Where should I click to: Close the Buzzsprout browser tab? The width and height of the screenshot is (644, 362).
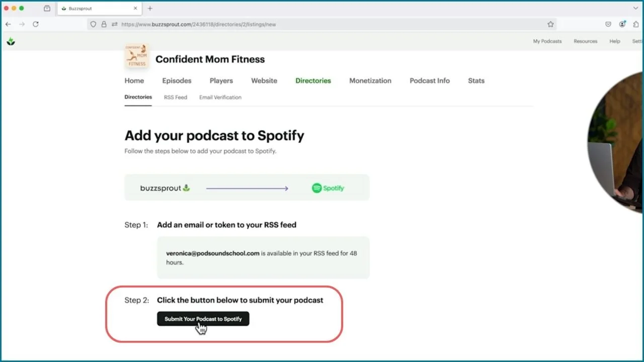pyautogui.click(x=135, y=9)
